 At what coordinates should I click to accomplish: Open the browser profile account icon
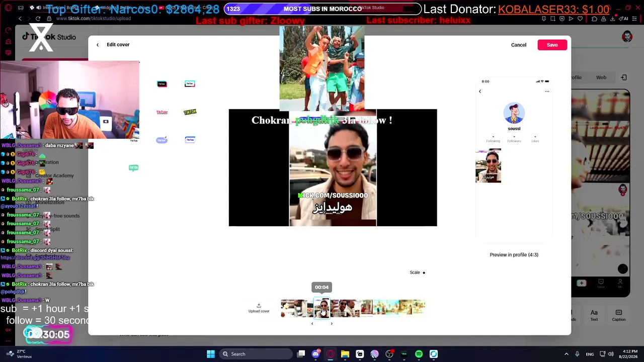(604, 19)
